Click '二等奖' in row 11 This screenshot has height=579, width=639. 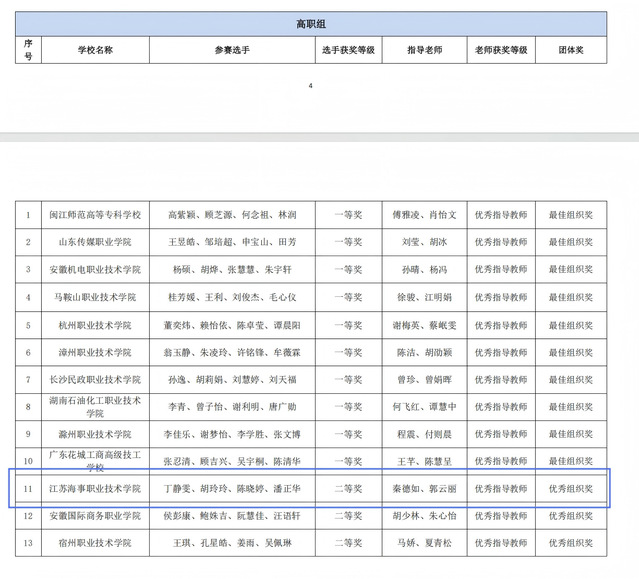tap(348, 489)
